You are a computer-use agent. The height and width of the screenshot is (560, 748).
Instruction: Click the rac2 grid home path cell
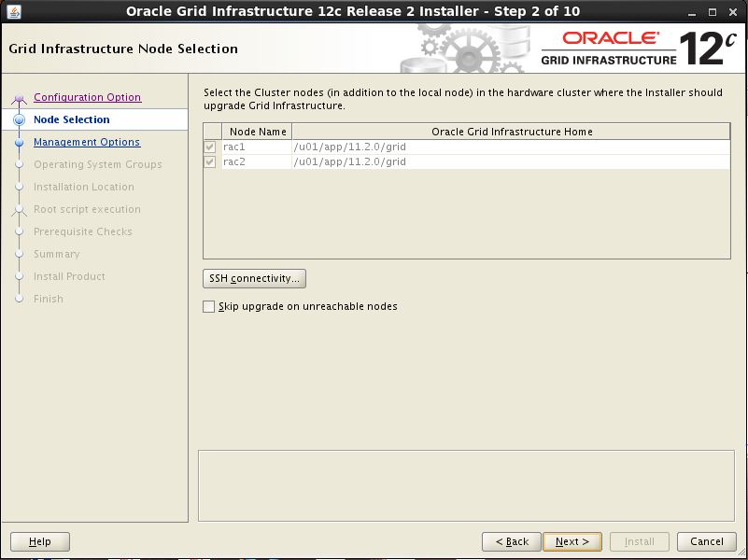click(511, 162)
